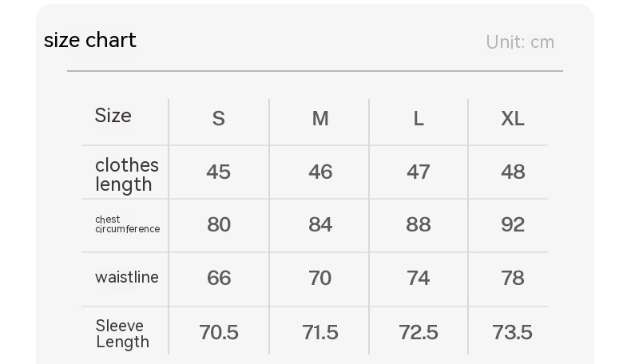Select the S size column header
Screen dimensions: 631x364
218,119
